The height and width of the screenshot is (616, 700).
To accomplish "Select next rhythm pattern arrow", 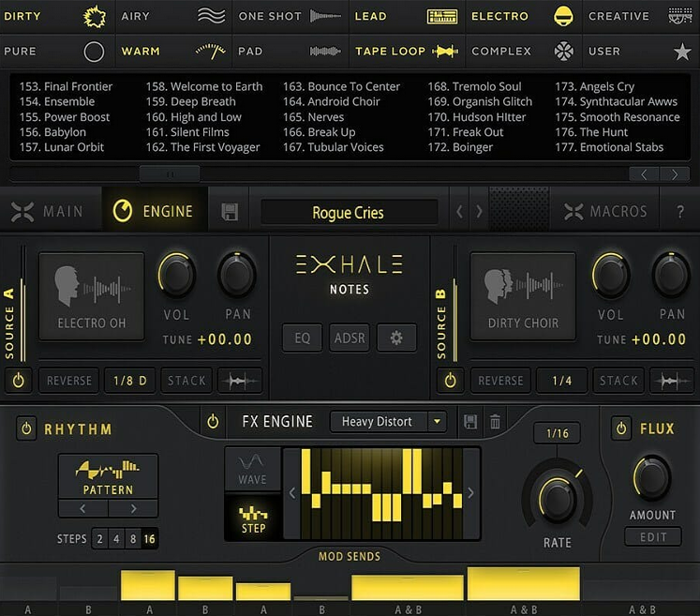I will (x=133, y=508).
